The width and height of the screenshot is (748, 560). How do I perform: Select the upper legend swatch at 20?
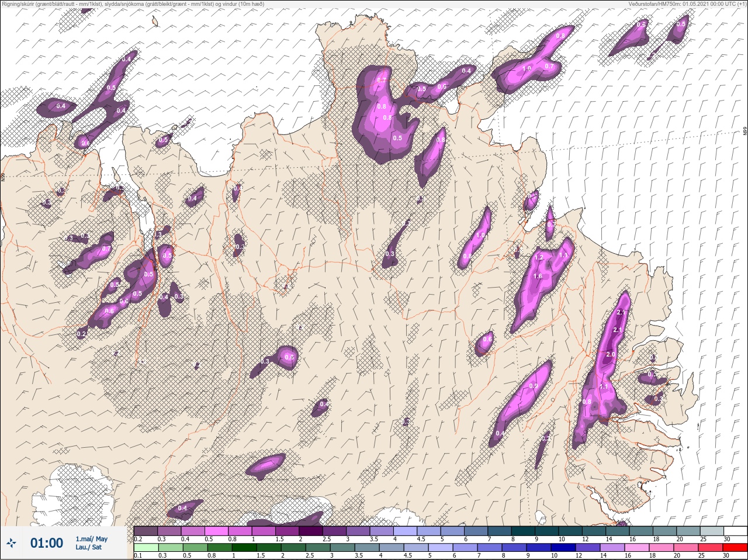click(688, 531)
